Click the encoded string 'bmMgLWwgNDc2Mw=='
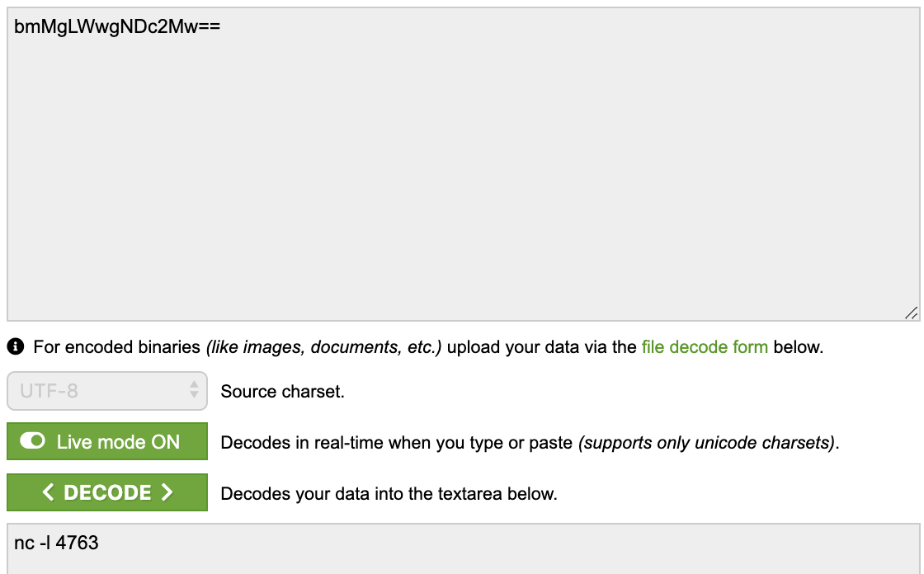The image size is (924, 574). coord(117,26)
